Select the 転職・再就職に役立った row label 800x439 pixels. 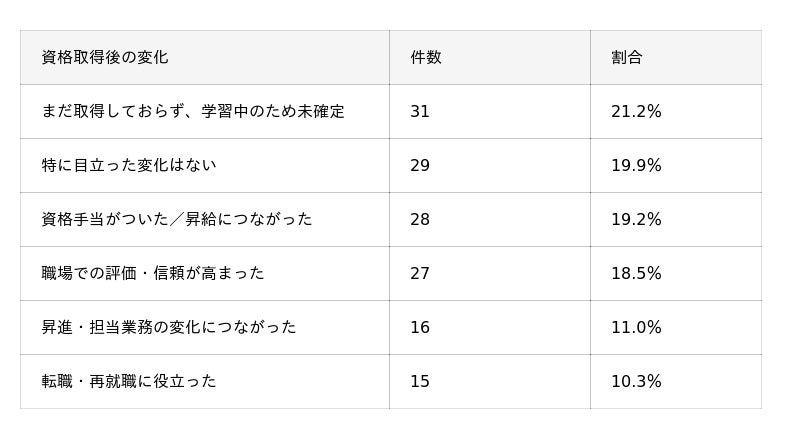[129, 381]
